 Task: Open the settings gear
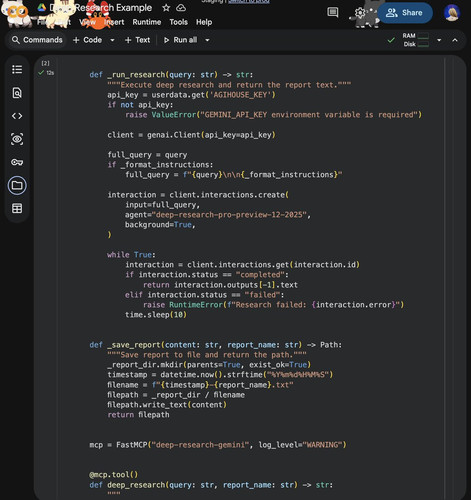click(x=360, y=13)
